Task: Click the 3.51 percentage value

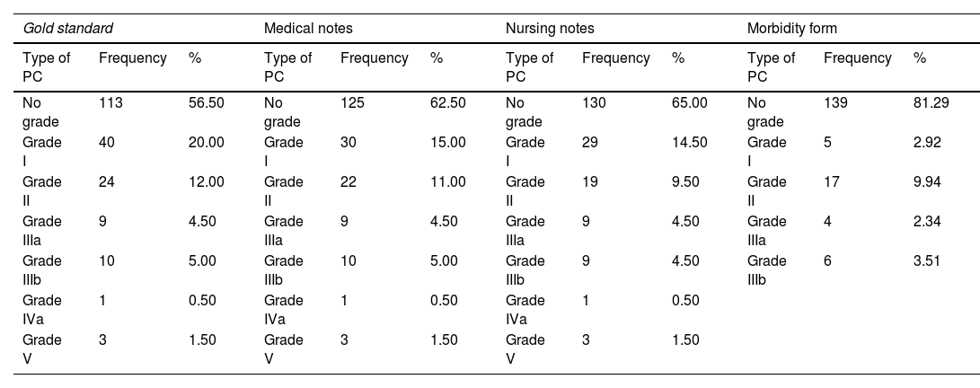Action: pyautogui.click(x=927, y=261)
